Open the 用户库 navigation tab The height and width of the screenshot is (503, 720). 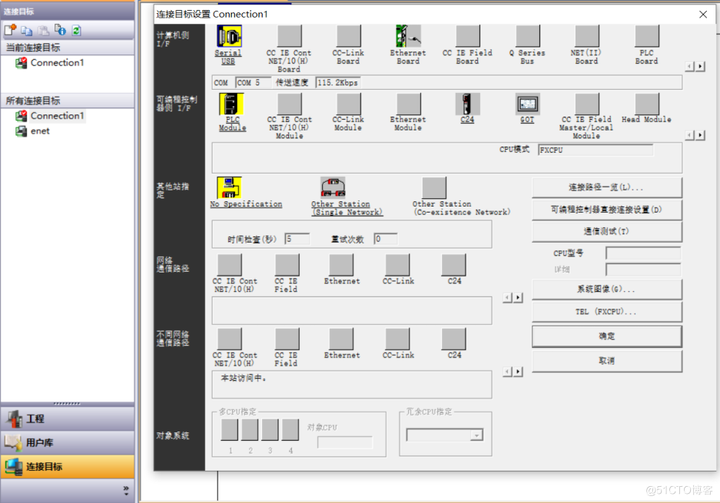(x=68, y=443)
